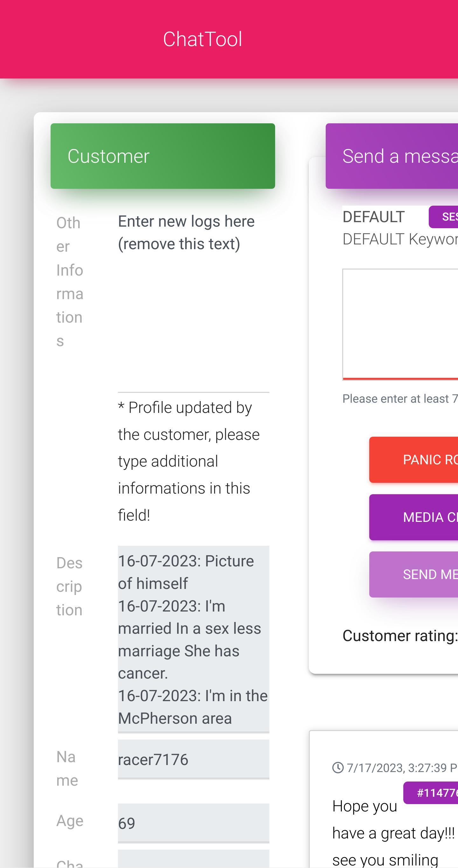The image size is (458, 868).
Task: Click the green Customer panel header
Action: point(163,156)
